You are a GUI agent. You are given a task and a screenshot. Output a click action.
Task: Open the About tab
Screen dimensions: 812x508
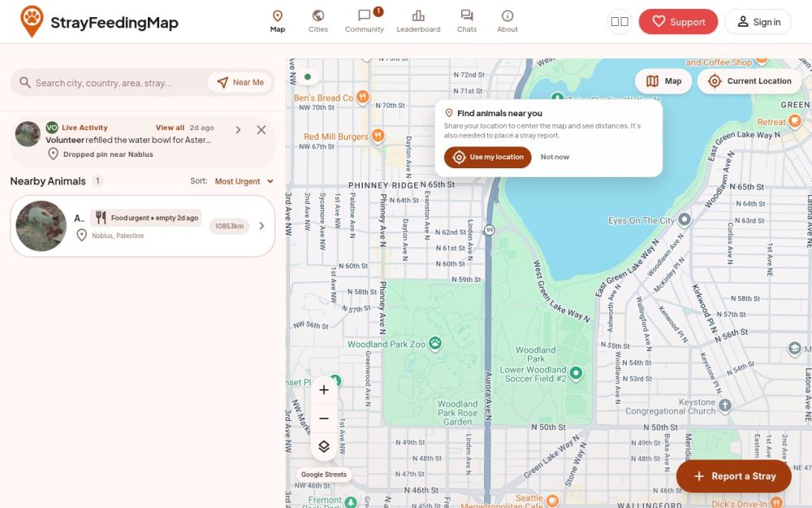(508, 22)
